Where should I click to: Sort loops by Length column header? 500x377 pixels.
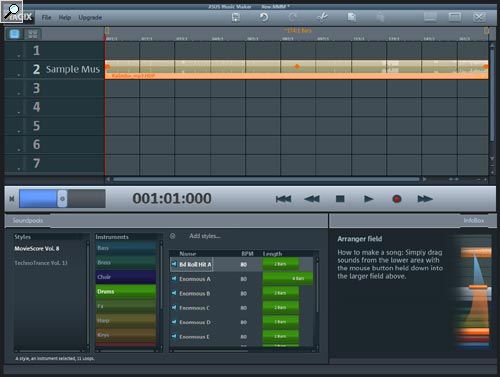click(272, 254)
